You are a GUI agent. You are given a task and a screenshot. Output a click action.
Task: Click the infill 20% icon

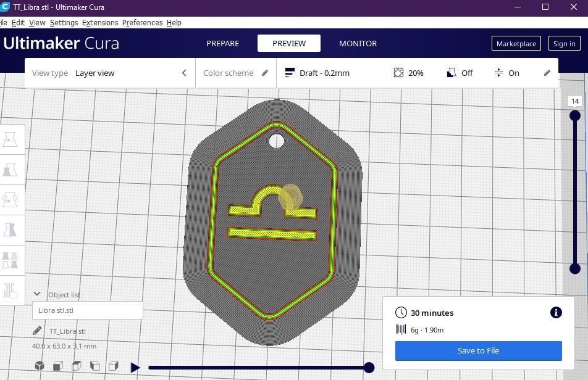[398, 73]
